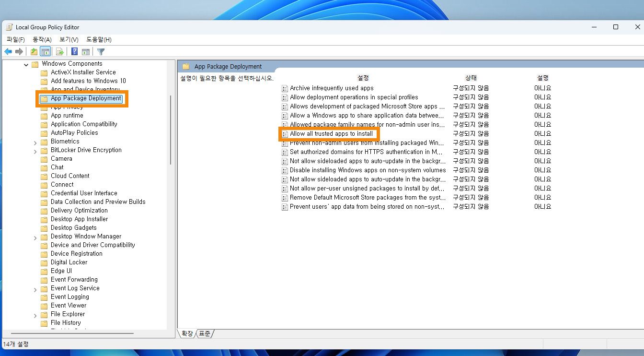Select Device and Driver Compatibility
The height and width of the screenshot is (356, 644).
(x=93, y=245)
